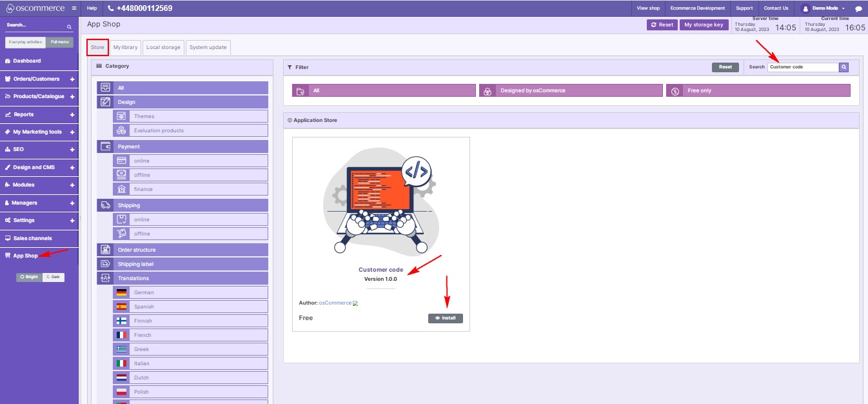The image size is (868, 404).
Task: Click the Greek flag icon
Action: [121, 349]
